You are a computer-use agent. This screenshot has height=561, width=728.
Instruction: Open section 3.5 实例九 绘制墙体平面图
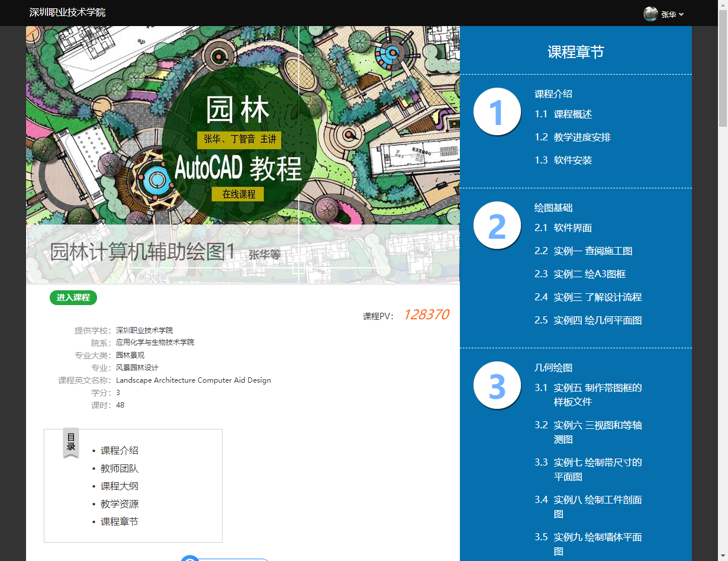tap(588, 544)
